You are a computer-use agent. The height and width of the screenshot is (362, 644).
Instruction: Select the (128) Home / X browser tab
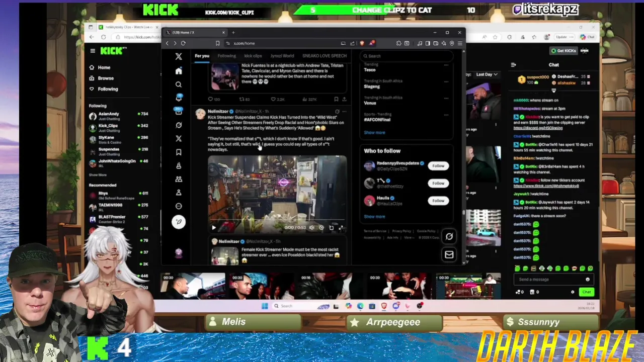click(x=196, y=32)
